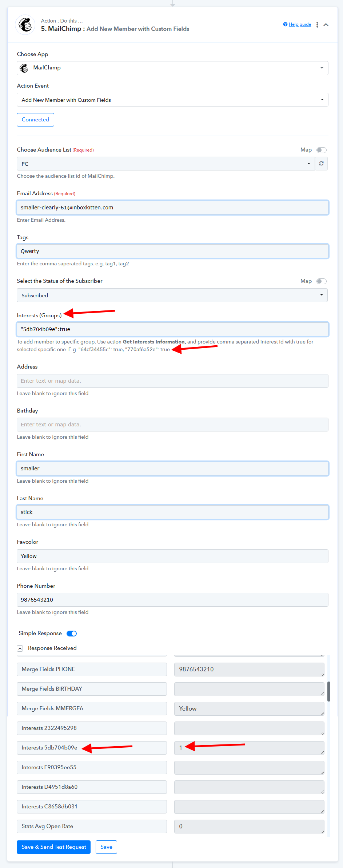Image resolution: width=343 pixels, height=868 pixels.
Task: Turn off the Simple Response toggle
Action: 72,634
